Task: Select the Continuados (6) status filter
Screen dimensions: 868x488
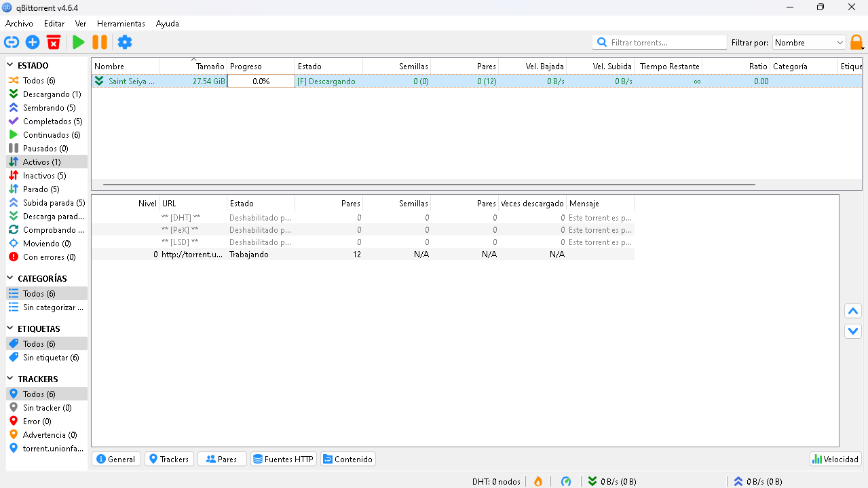Action: pos(47,135)
